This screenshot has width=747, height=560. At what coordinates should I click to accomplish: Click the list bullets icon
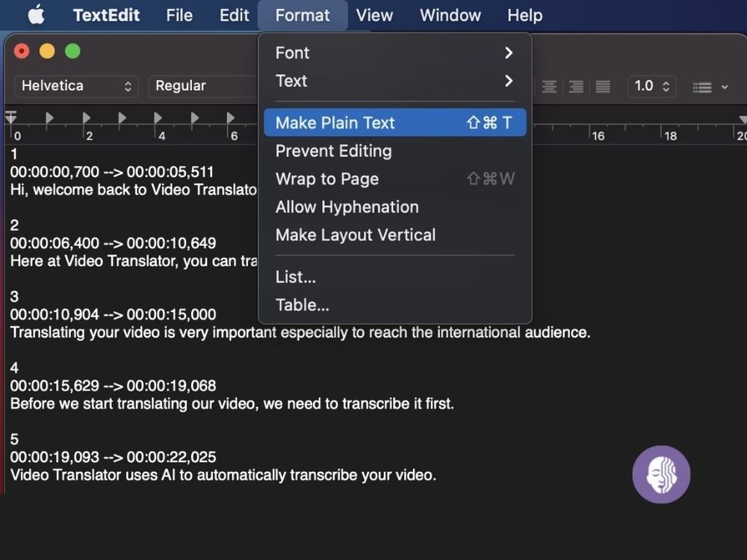coord(702,87)
